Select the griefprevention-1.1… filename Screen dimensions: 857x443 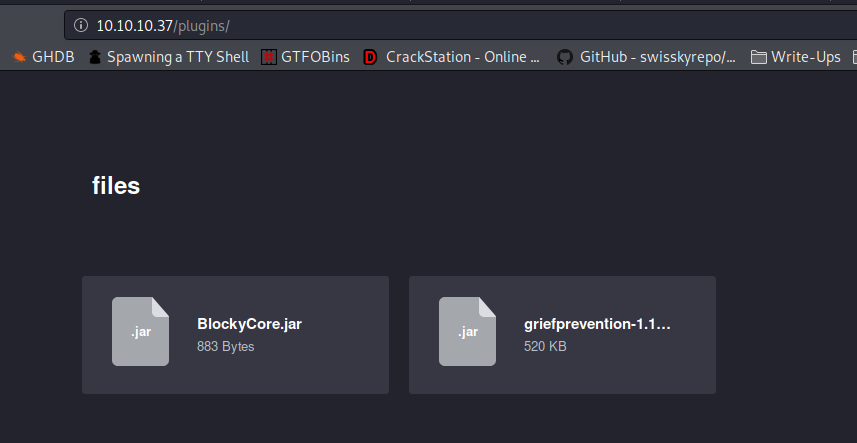coord(597,324)
